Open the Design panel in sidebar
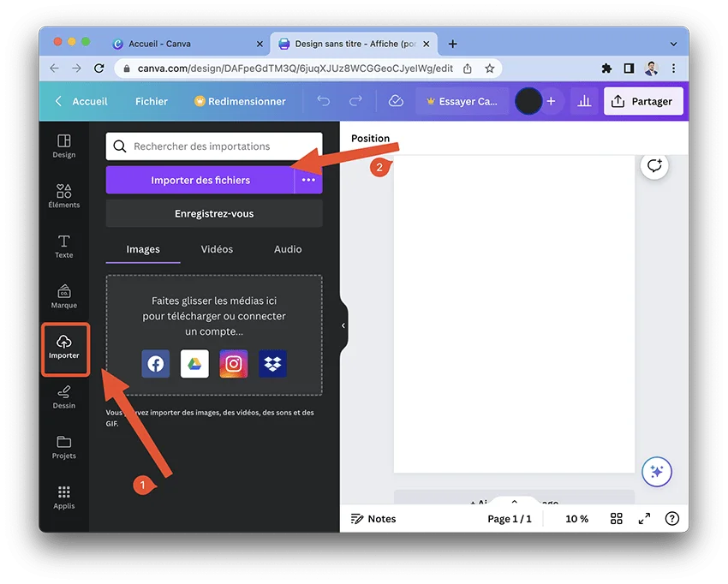Screen dimensions: 728x584 (x=64, y=146)
